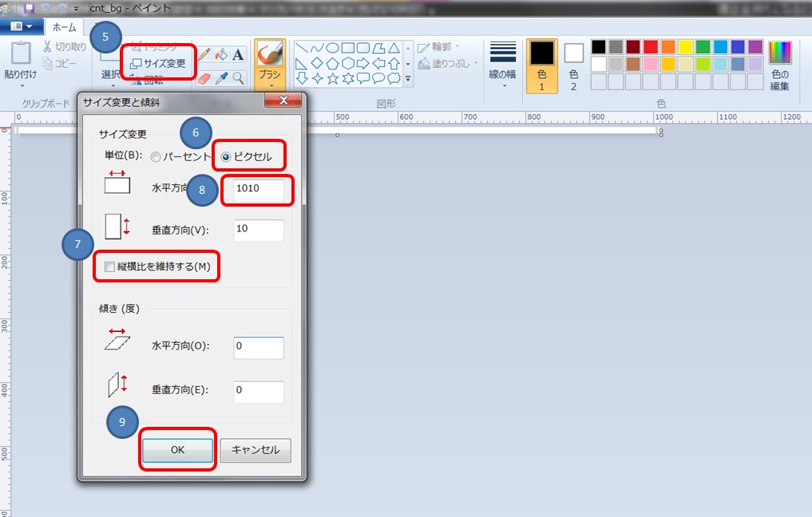Select the Fill with color bucket tool
812x517 pixels.
[x=221, y=55]
